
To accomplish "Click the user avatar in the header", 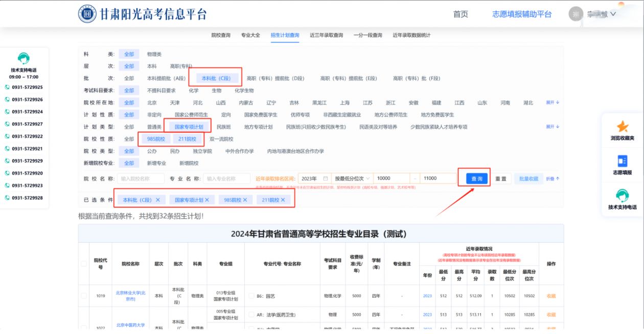I will coord(576,14).
